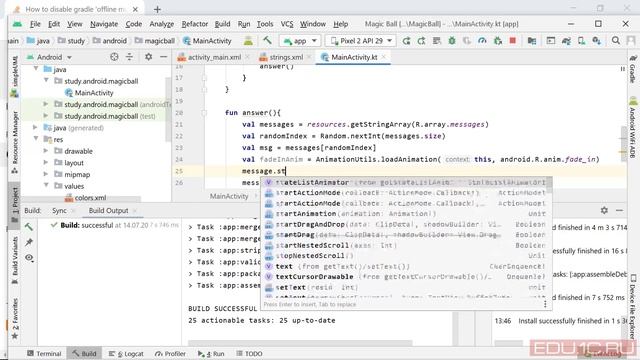640x360 pixels.
Task: Expand the java (generated) folder
Action: pyautogui.click(x=36, y=127)
